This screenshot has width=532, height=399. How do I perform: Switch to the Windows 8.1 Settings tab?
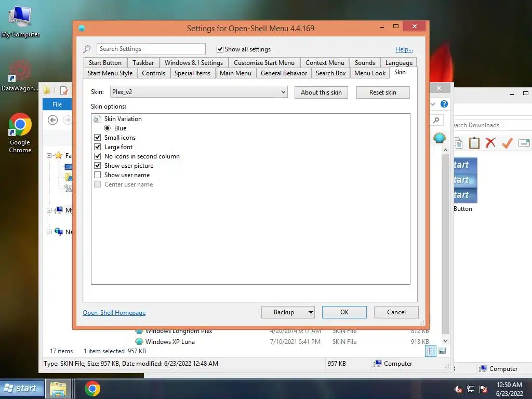tap(194, 63)
